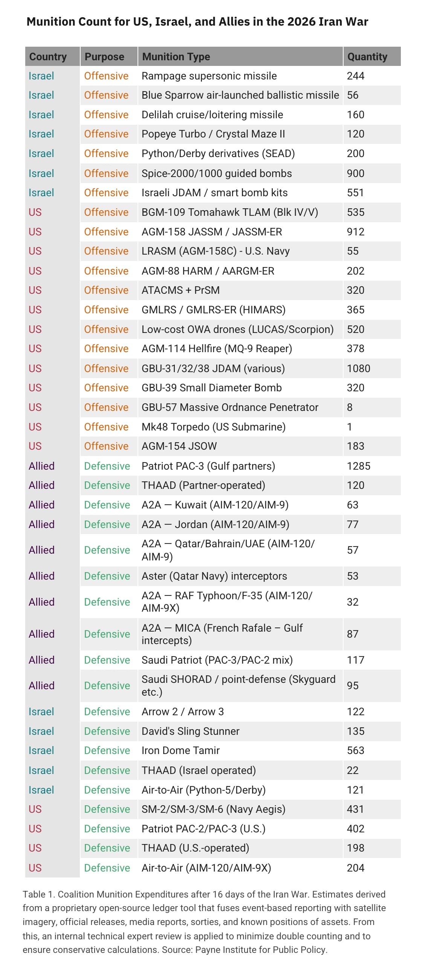The width and height of the screenshot is (431, 980).
Task: Click the Purpose column header
Action: click(104, 57)
